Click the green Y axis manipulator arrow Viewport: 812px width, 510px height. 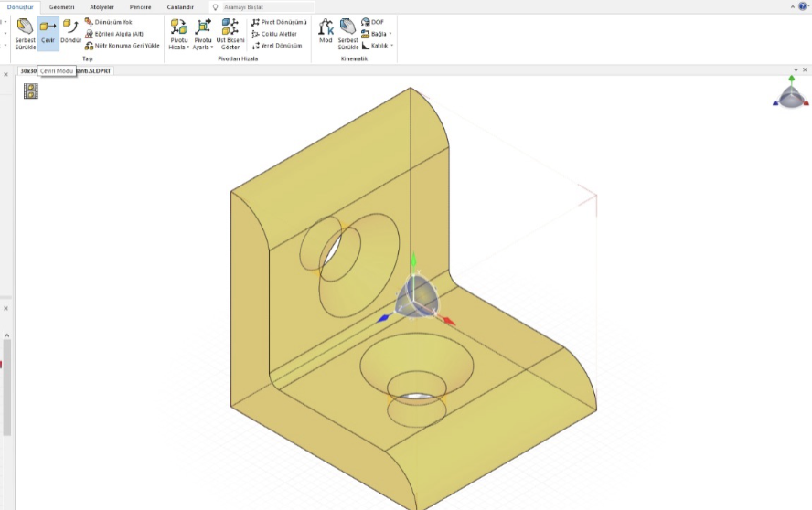pos(413,260)
